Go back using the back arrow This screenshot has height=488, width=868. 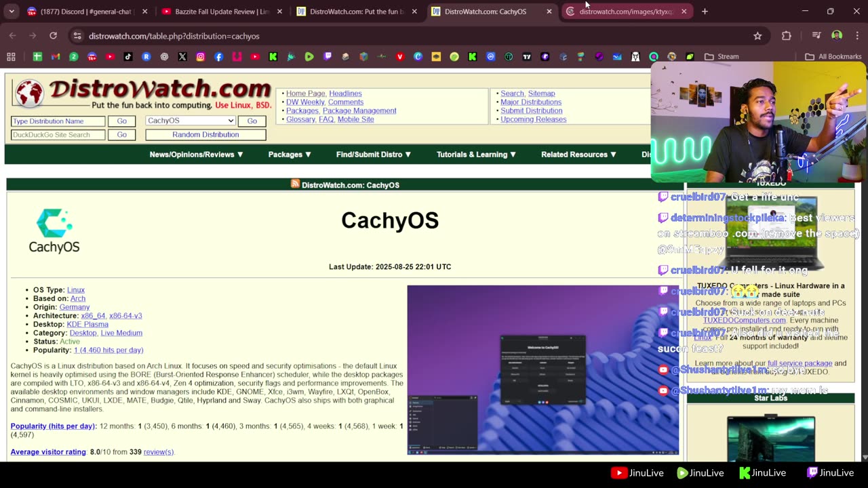click(12, 36)
